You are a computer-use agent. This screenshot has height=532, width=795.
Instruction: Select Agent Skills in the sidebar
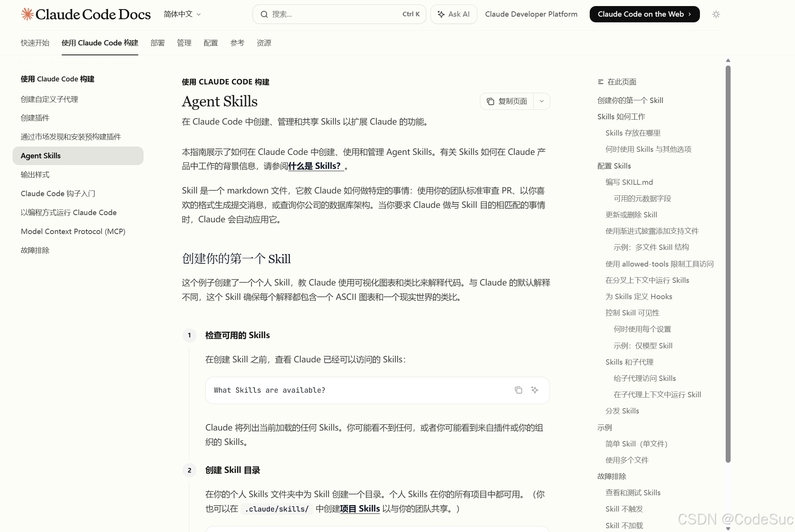tap(40, 156)
